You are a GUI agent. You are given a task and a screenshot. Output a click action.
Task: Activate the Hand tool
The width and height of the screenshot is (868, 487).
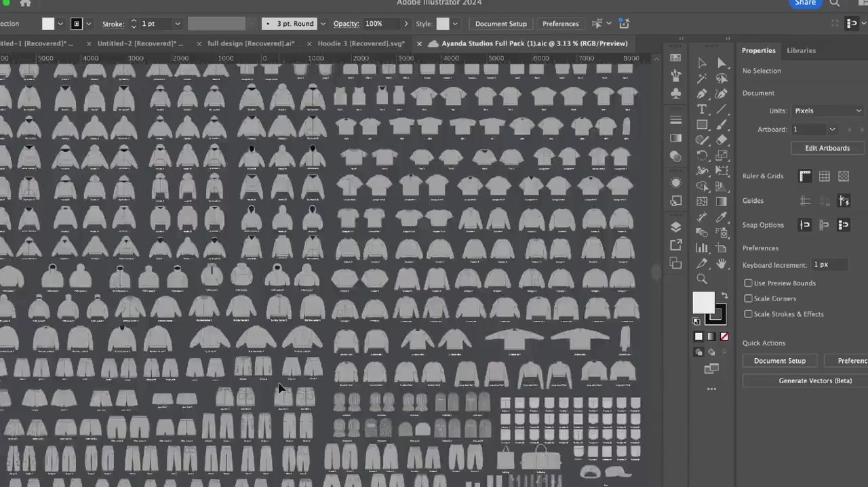(x=722, y=264)
